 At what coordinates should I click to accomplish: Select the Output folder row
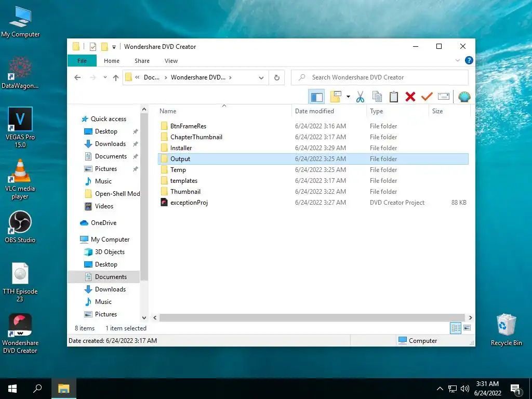313,159
